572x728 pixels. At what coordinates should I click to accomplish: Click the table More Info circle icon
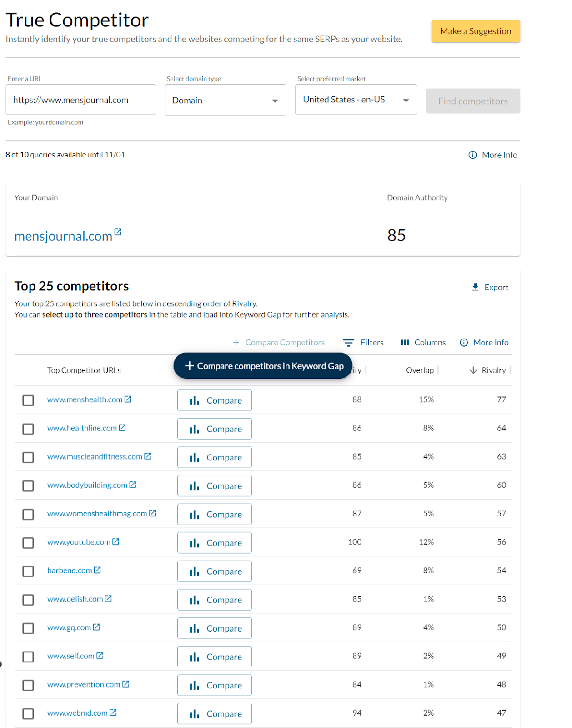(463, 343)
